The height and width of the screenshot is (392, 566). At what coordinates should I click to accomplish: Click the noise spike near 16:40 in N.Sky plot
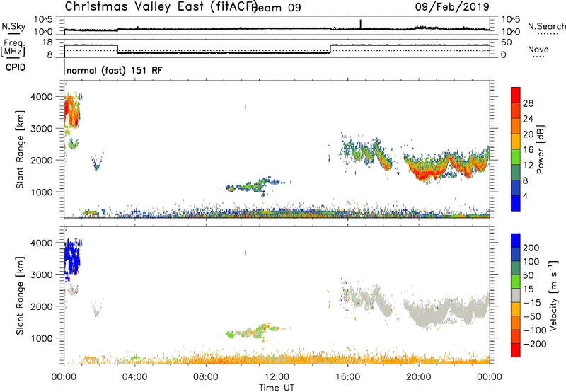point(360,24)
